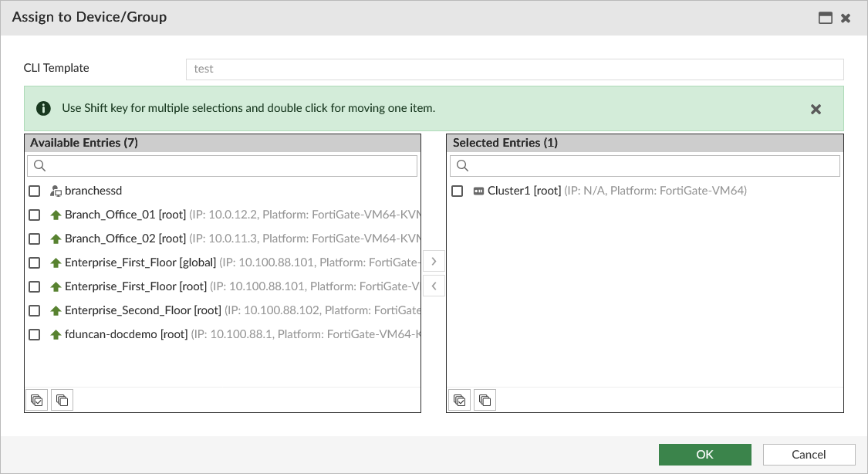This screenshot has height=474, width=868.
Task: Click Select All icon under Selected Entries
Action: 460,400
